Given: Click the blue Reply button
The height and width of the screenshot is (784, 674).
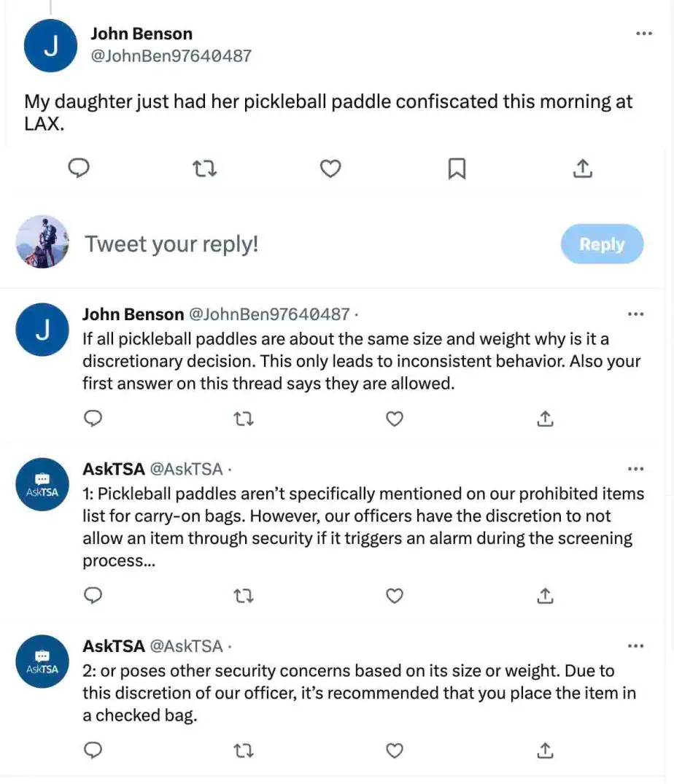Looking at the screenshot, I should (x=602, y=244).
